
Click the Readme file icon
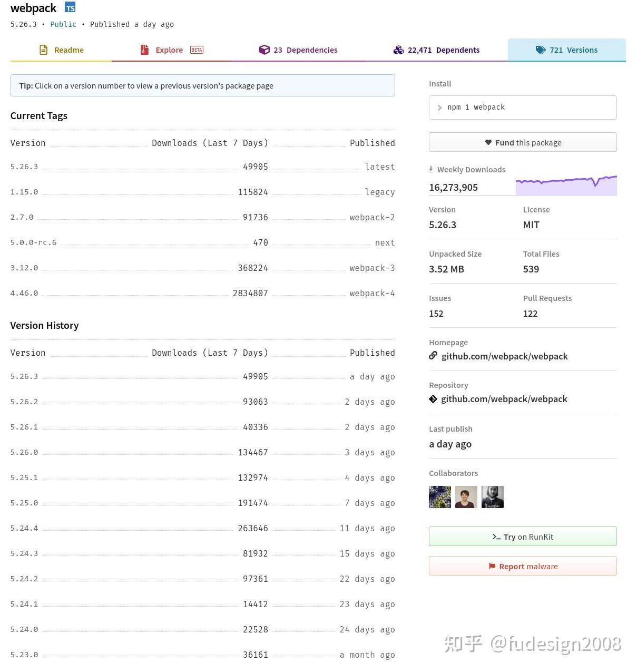coord(44,50)
